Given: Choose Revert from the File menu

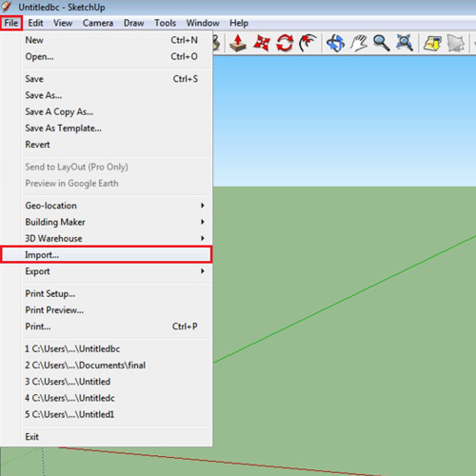Looking at the screenshot, I should pos(107,145).
